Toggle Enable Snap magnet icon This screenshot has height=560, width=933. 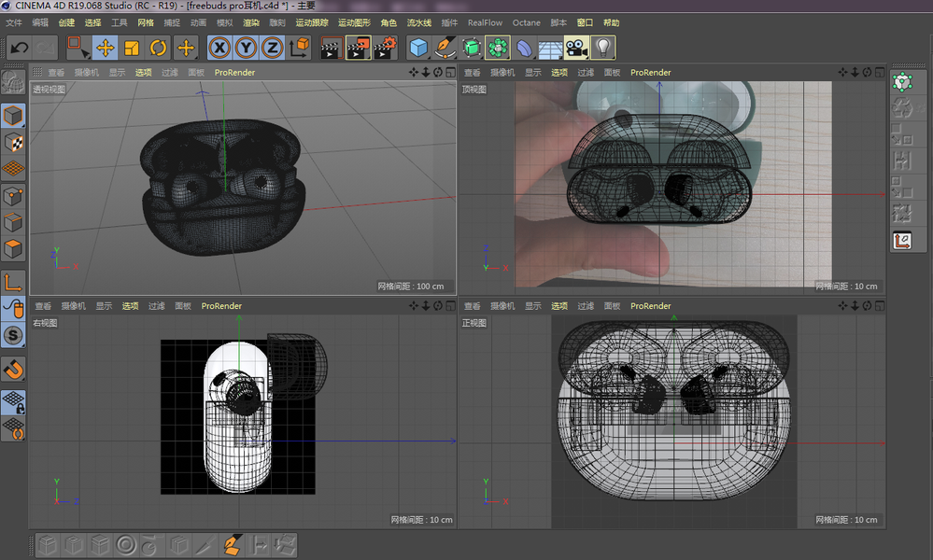tap(13, 370)
